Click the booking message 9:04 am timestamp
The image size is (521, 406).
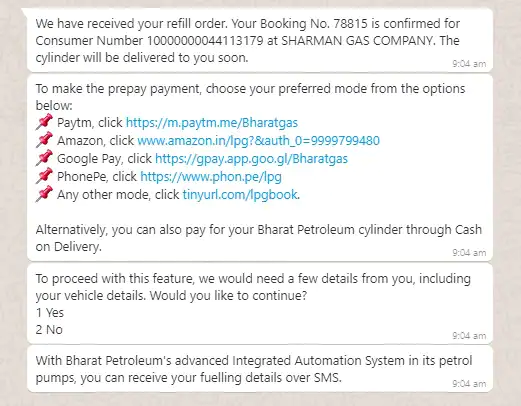(469, 64)
